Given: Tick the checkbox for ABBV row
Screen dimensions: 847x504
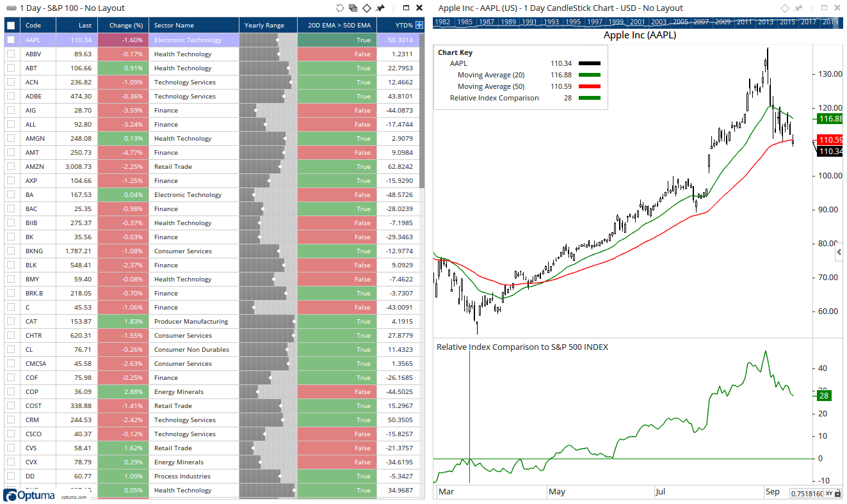Looking at the screenshot, I should click(x=11, y=54).
